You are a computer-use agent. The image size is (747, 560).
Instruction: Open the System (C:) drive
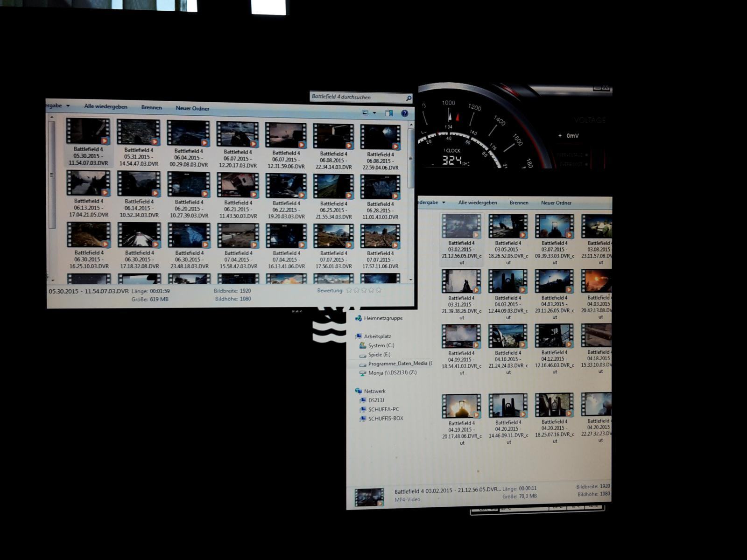381,345
